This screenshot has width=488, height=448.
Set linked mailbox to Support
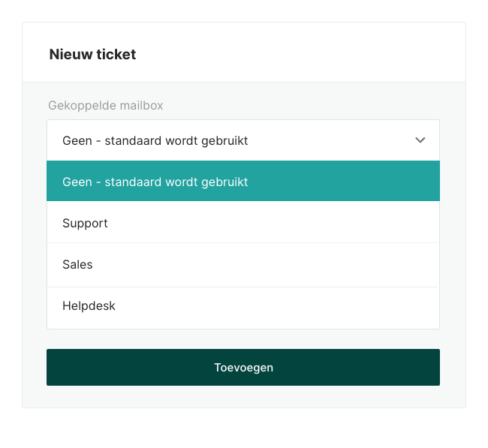86,223
